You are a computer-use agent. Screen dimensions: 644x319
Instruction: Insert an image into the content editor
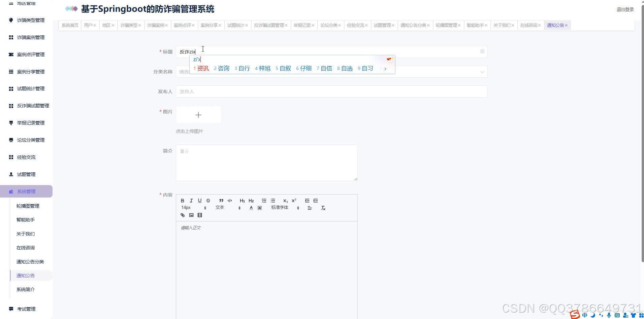point(191,215)
